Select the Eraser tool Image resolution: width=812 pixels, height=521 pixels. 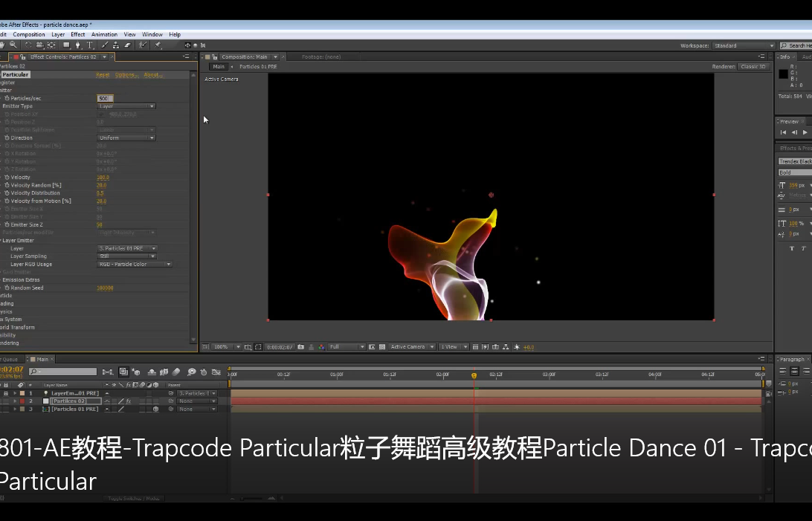coord(127,45)
